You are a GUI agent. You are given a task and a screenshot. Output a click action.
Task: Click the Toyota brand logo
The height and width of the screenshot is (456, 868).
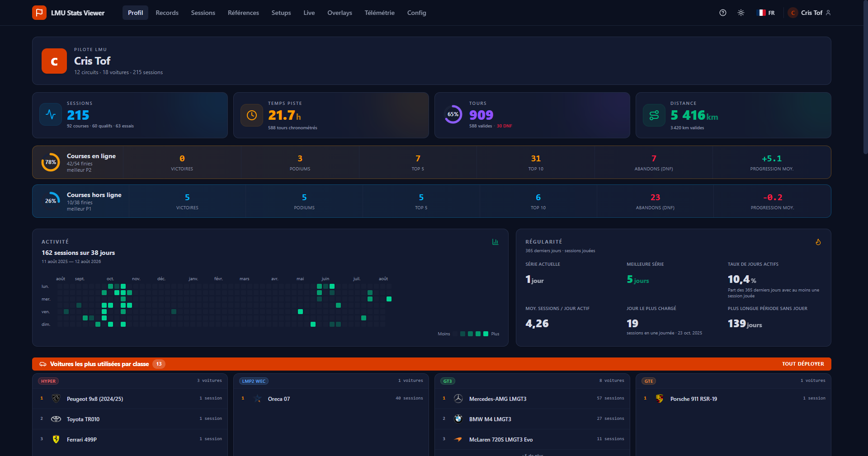click(56, 419)
